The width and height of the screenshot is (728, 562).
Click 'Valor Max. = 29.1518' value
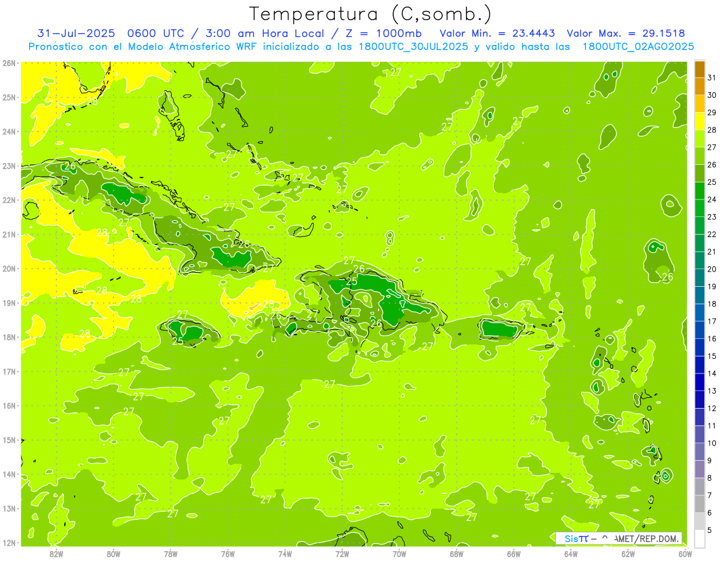pyautogui.click(x=625, y=33)
